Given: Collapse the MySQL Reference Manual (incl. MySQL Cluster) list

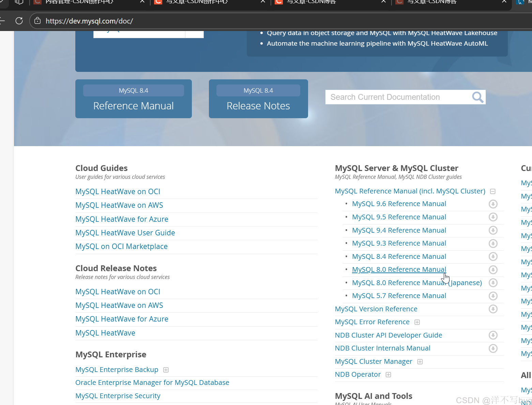Looking at the screenshot, I should 492,191.
